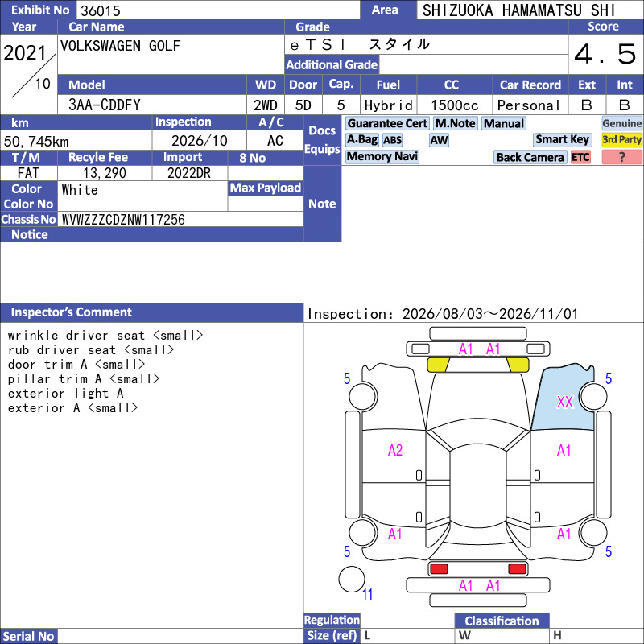The height and width of the screenshot is (644, 644).
Task: Click the score value 4.5
Action: click(x=605, y=54)
